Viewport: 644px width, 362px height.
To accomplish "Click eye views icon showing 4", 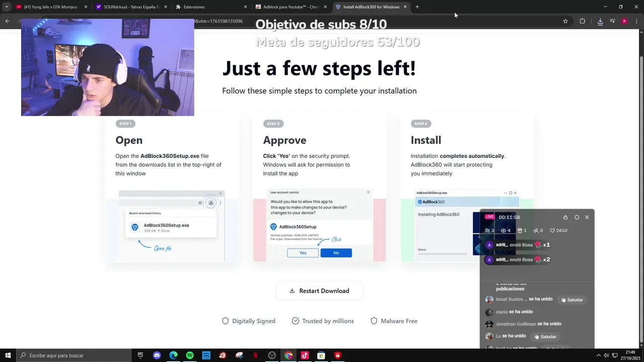I will click(503, 230).
